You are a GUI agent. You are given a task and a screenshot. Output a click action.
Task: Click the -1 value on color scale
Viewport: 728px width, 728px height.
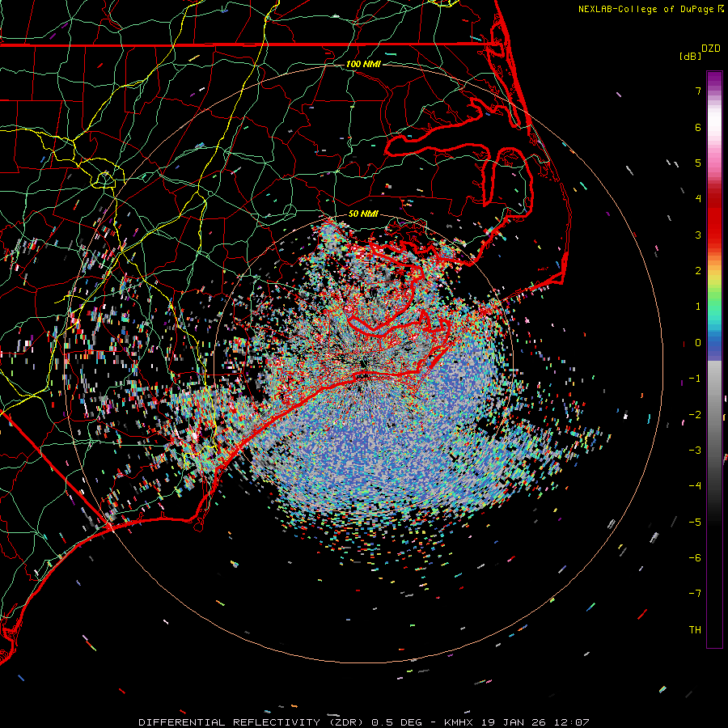click(695, 379)
